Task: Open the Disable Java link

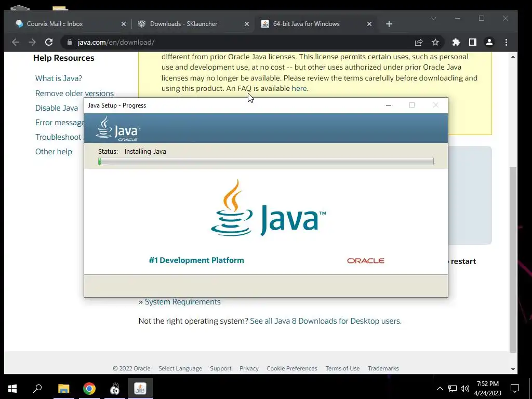Action: click(57, 108)
